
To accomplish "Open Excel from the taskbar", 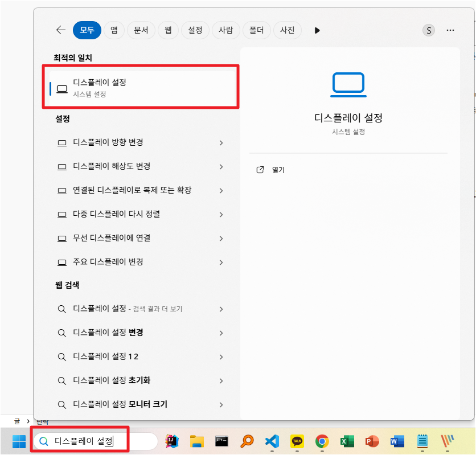I will click(347, 441).
